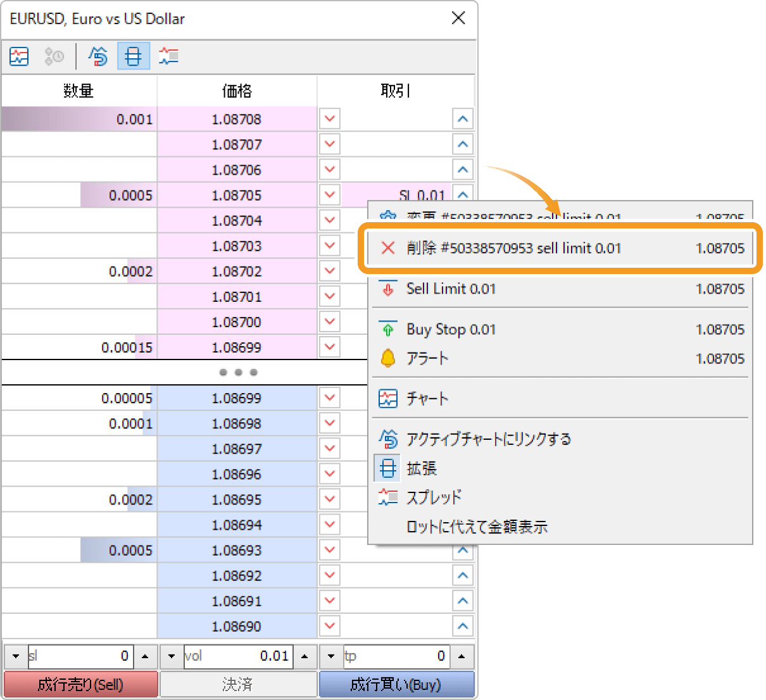The image size is (766, 700).
Task: Click the tick history toolbar icon
Action: (54, 56)
